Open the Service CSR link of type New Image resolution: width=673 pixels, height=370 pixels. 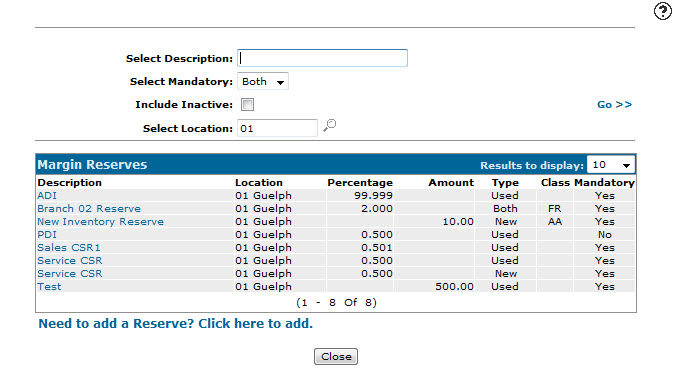pyautogui.click(x=70, y=273)
